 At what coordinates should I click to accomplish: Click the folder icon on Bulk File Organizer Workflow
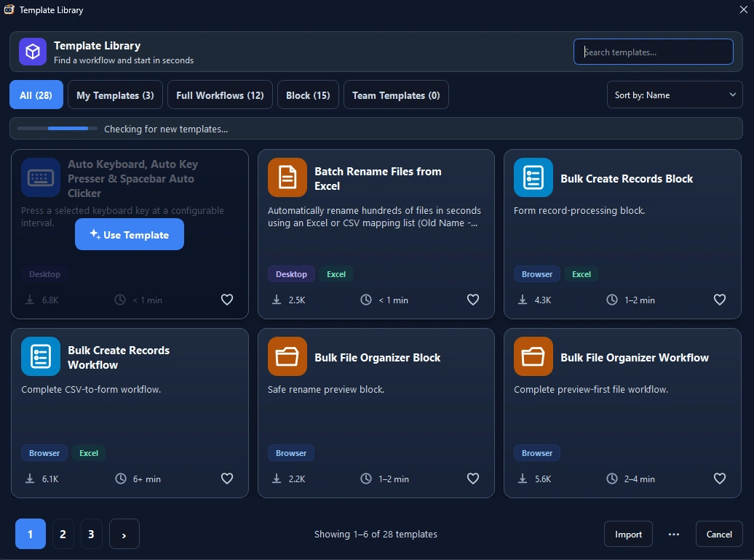[533, 356]
